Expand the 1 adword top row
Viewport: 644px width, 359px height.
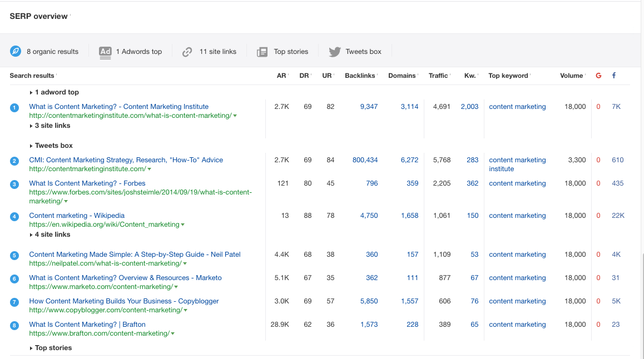point(55,92)
